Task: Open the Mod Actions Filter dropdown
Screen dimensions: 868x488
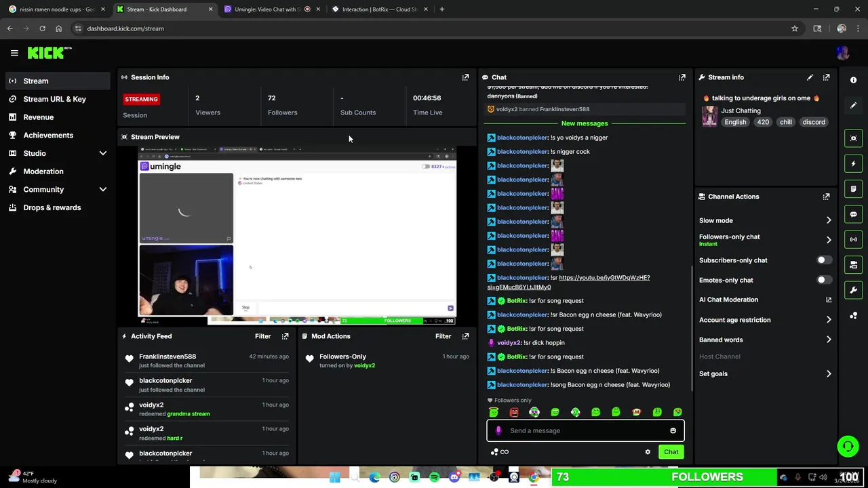Action: point(443,336)
